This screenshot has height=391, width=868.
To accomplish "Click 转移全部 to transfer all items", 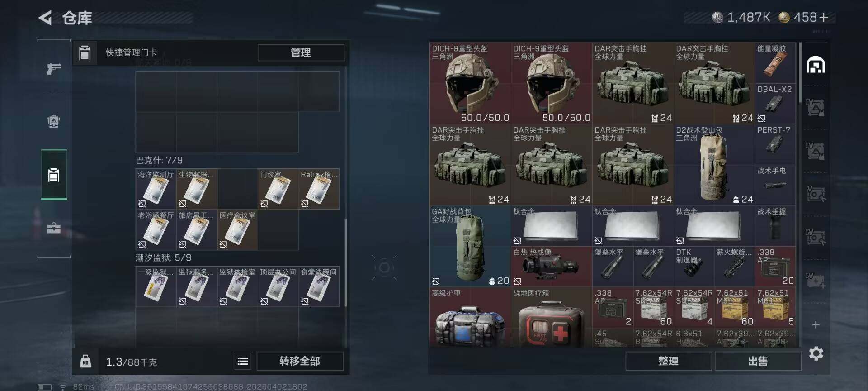I will click(300, 361).
